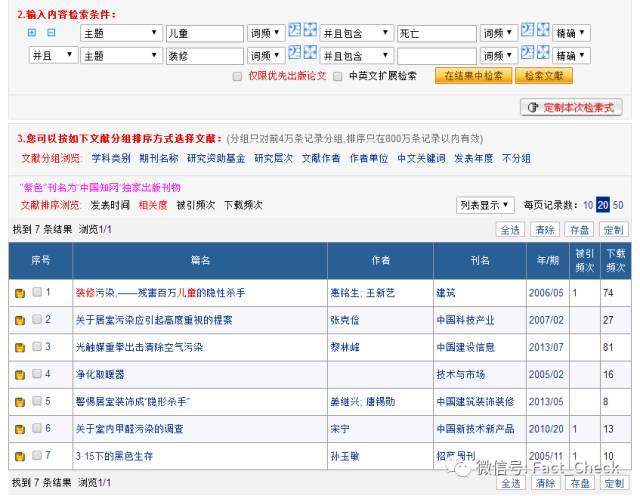Viewport: 640px width, 496px height.
Task: Select the checkbox for result number 4
Action: (x=37, y=374)
